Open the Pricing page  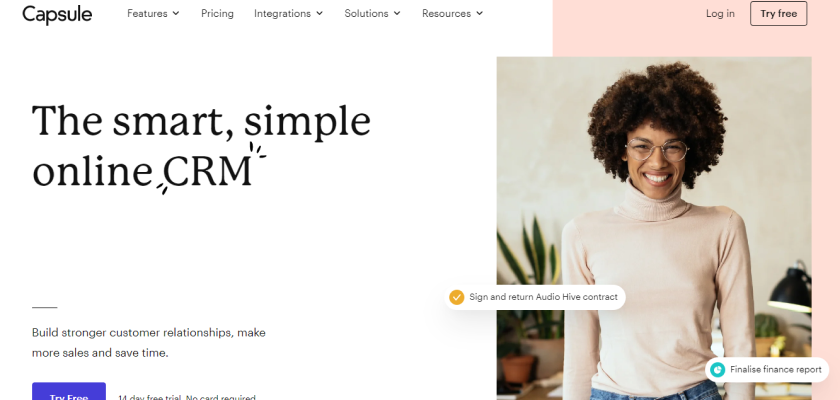coord(217,13)
